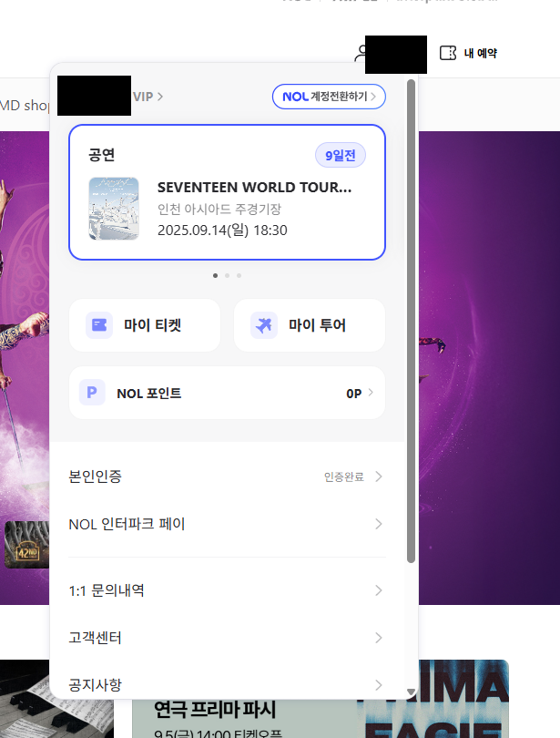Switch to the second carousel dot
The height and width of the screenshot is (738, 560).
click(227, 274)
